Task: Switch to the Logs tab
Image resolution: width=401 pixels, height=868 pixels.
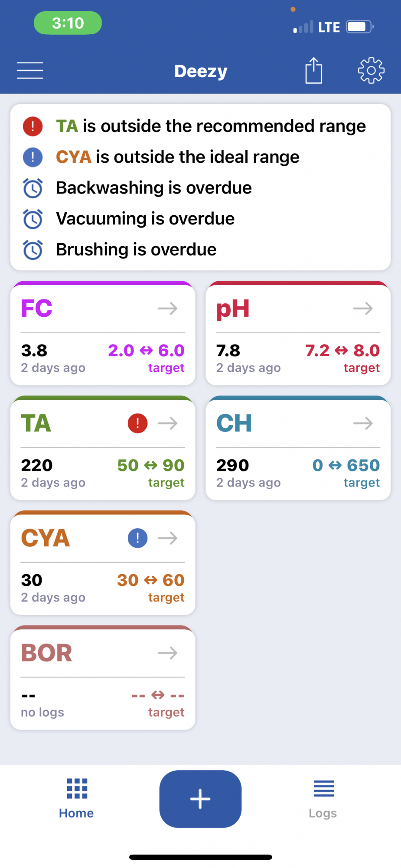Action: tap(323, 799)
